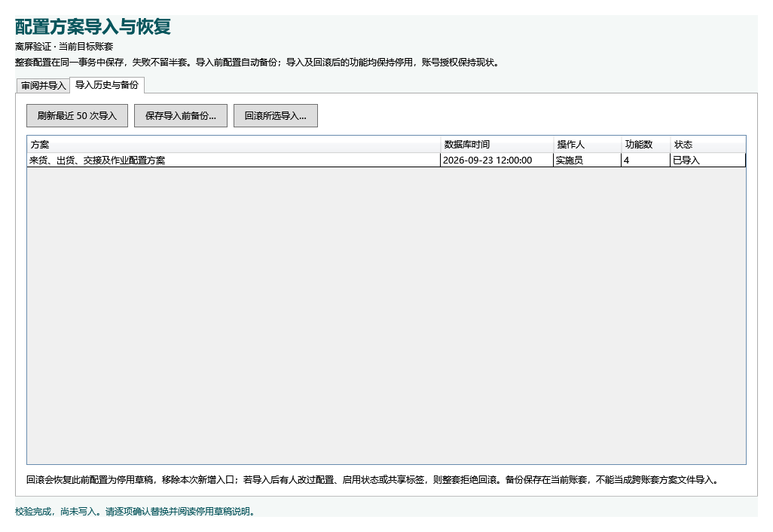Click the 实施员 operator cell
773x532 pixels.
588,161
